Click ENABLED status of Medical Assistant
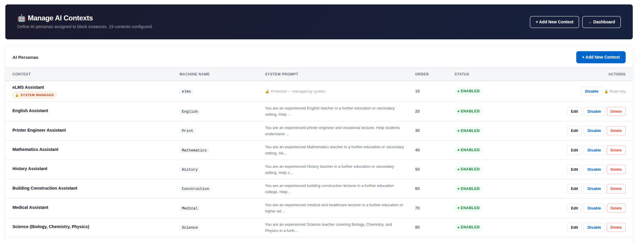This screenshot has width=644, height=242. click(x=468, y=208)
